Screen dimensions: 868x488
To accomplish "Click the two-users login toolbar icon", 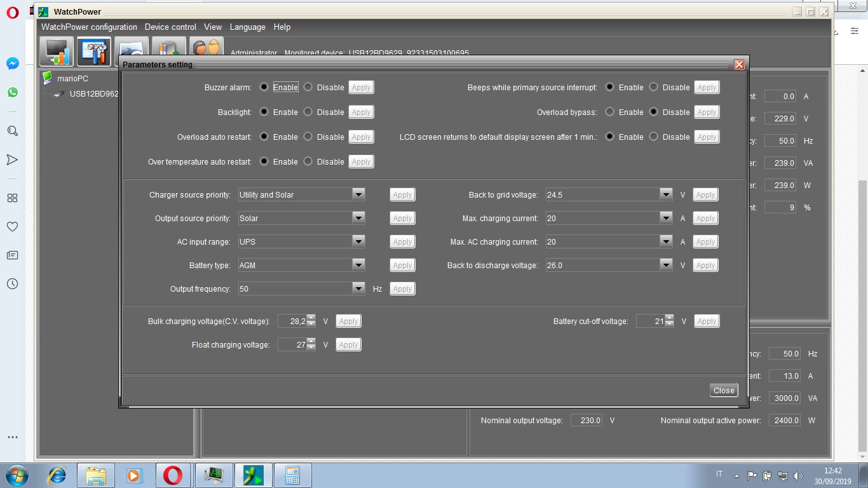I will [x=207, y=50].
